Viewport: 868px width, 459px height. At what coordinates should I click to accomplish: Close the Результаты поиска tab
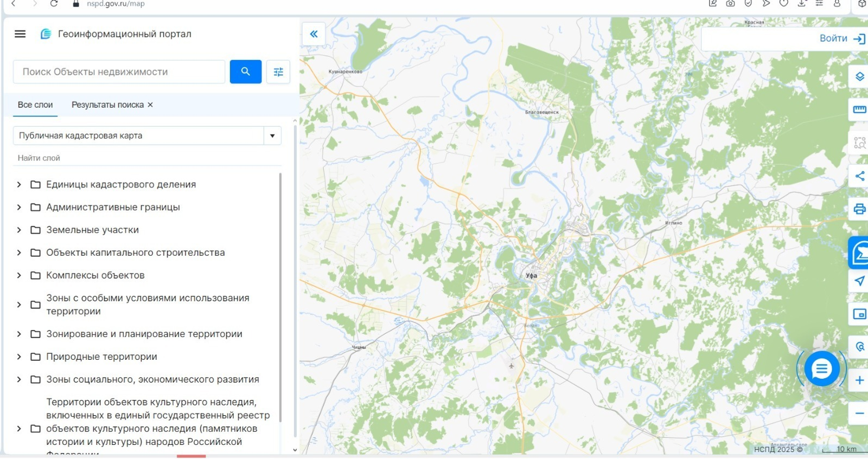tap(150, 105)
